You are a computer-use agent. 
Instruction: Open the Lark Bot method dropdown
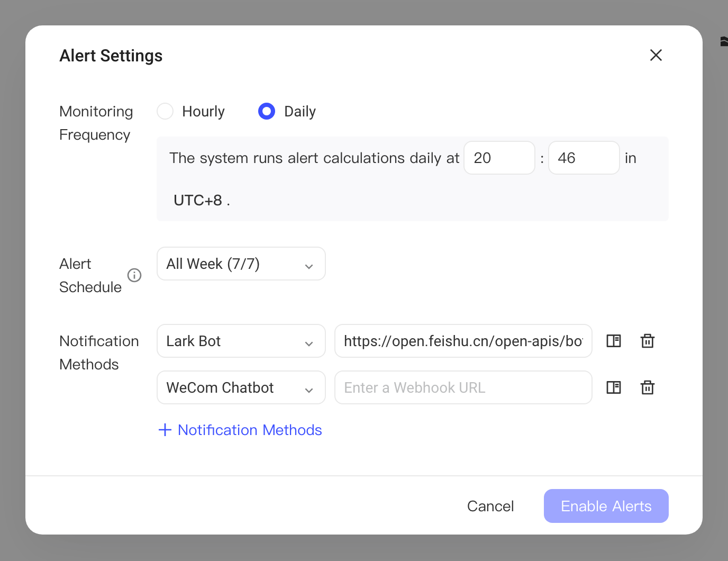tap(241, 341)
